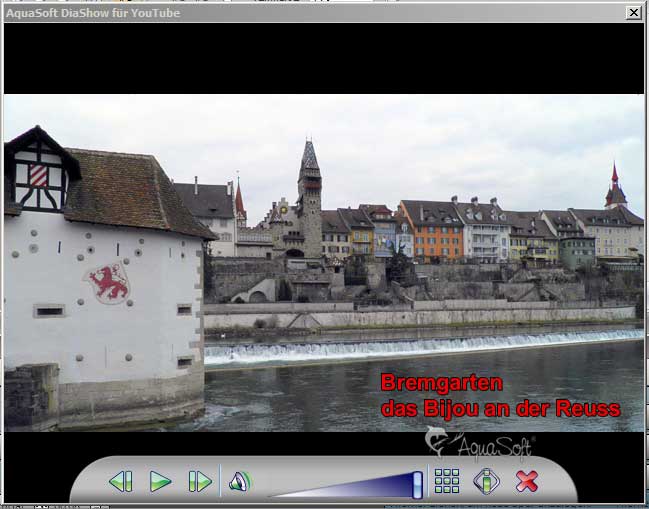Go to the previous slide
The image size is (649, 509).
click(x=121, y=482)
